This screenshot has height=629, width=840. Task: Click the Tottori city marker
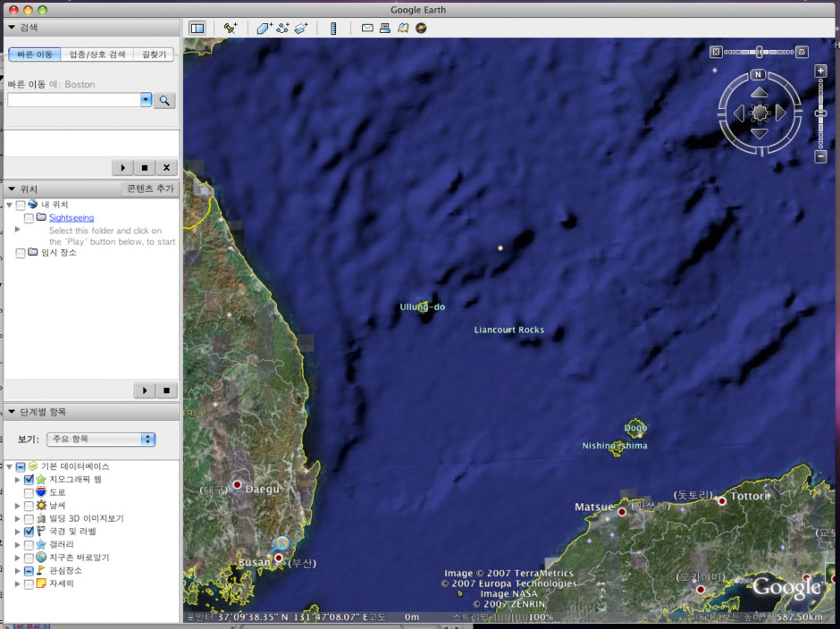(x=722, y=501)
